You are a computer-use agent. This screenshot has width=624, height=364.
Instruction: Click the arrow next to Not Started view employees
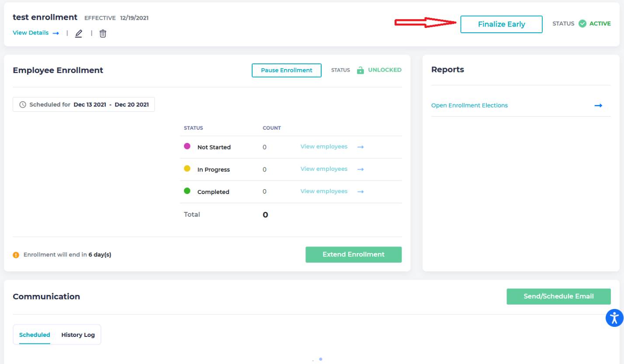360,147
